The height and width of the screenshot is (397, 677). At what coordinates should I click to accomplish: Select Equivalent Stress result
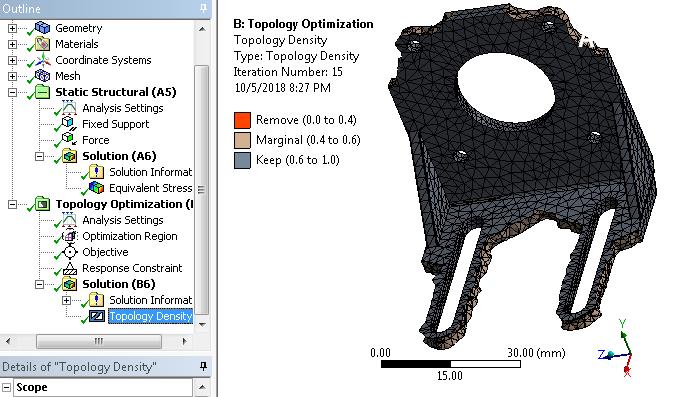tap(150, 188)
